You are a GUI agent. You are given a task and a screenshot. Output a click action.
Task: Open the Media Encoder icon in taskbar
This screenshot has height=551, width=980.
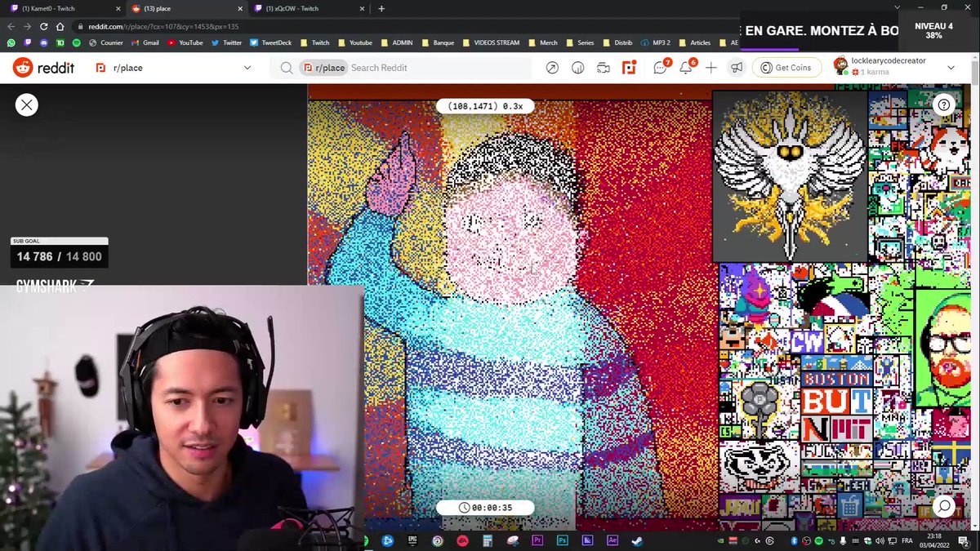tap(587, 540)
